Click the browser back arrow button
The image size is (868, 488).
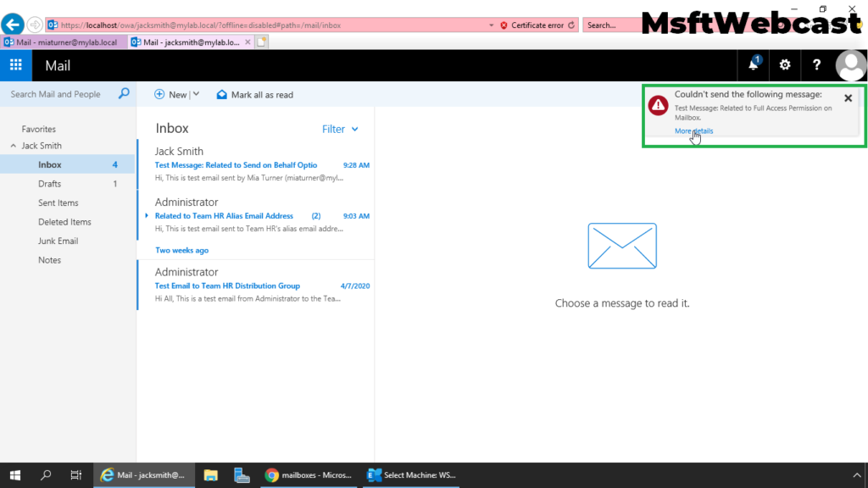(x=12, y=25)
